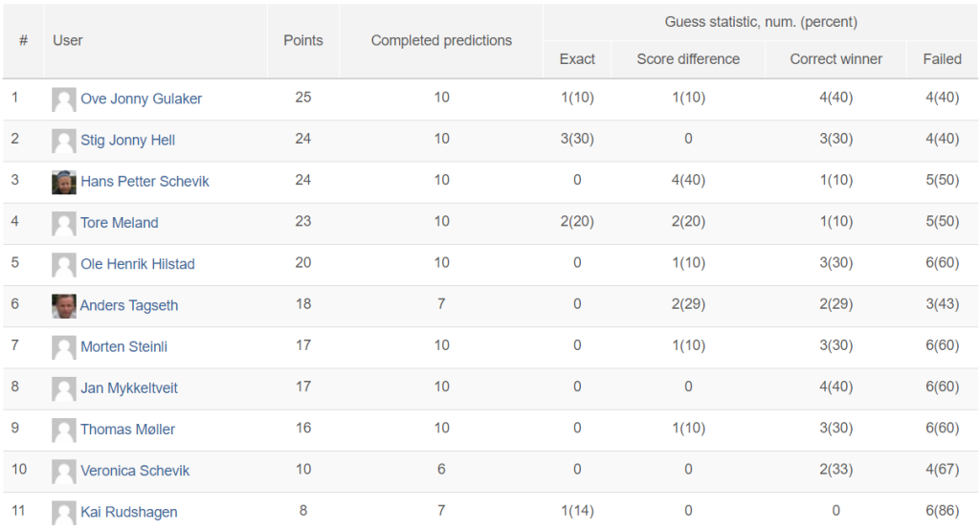980x530 pixels.
Task: Open Hans Petter Schevik's profile link
Action: point(145,181)
